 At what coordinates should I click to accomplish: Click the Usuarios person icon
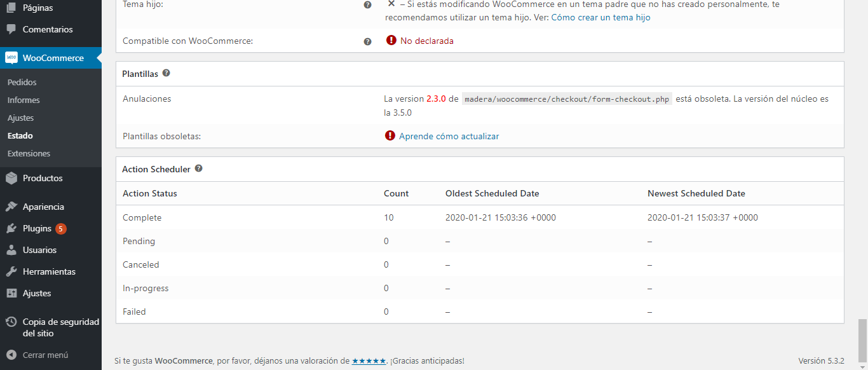pos(11,250)
